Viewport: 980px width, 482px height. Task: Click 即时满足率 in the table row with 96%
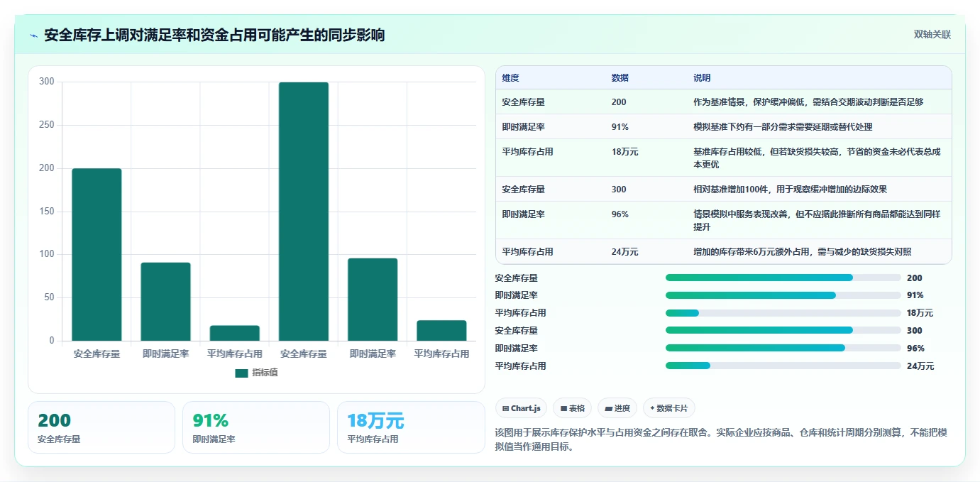[523, 214]
